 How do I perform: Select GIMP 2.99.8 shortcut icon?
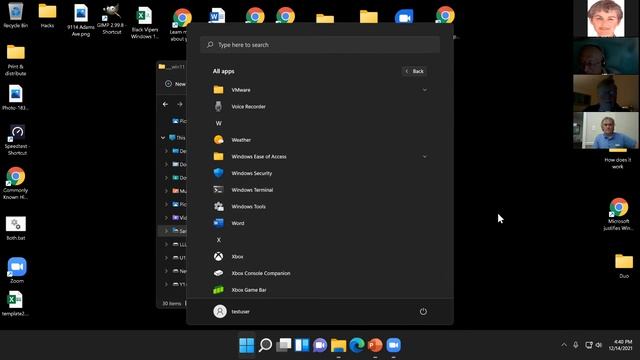coord(112,19)
